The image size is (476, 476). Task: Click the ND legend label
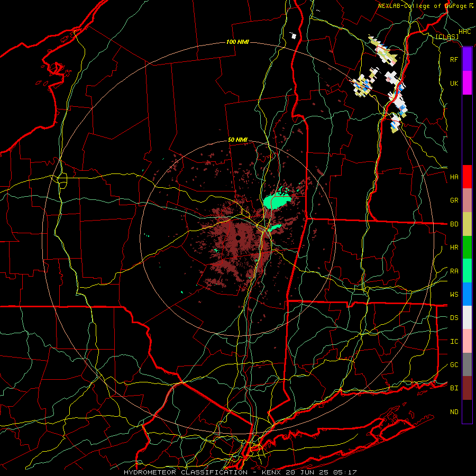pyautogui.click(x=454, y=412)
